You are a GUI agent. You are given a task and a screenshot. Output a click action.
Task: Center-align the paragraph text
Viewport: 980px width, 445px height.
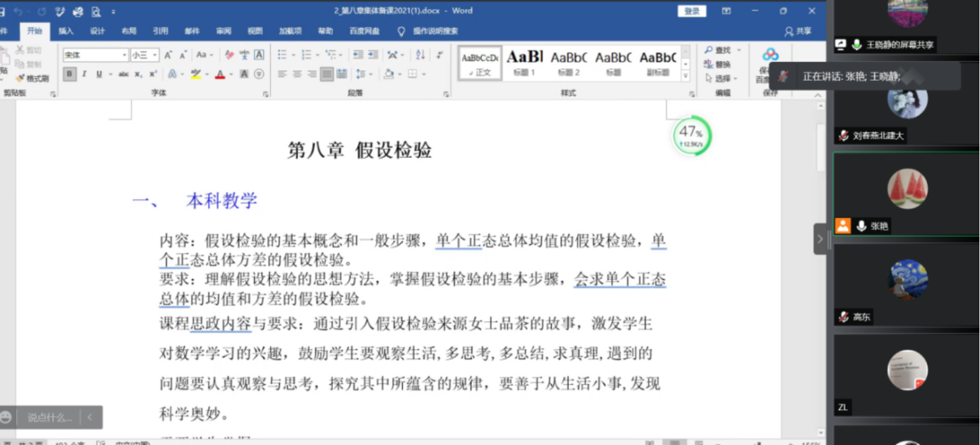click(x=297, y=75)
